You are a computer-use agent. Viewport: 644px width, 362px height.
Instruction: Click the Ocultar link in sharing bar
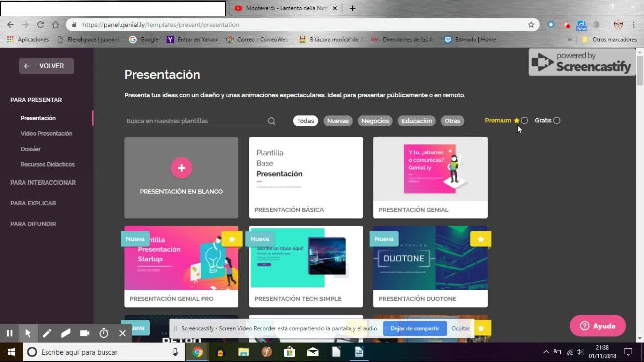460,328
